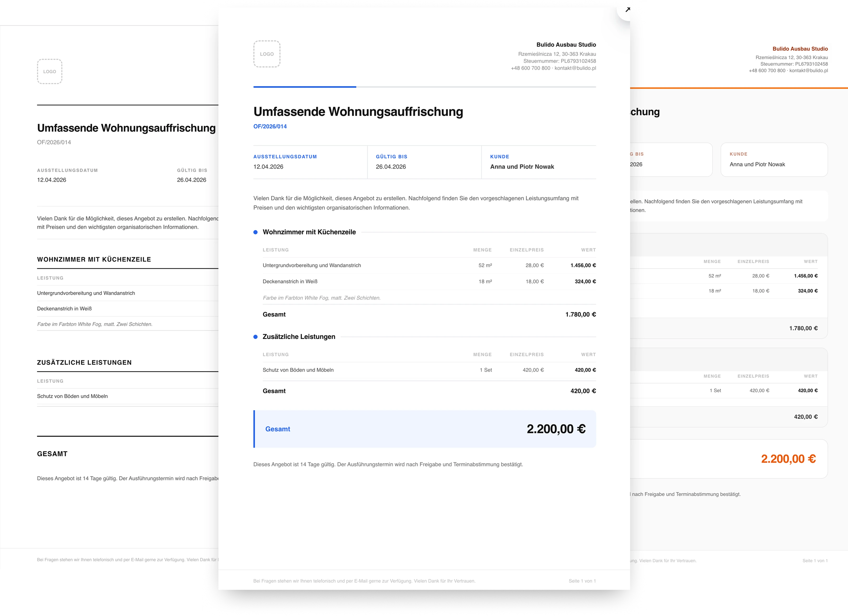Click the phone and email line in center document
Screen dimensions: 848x616
coord(553,68)
